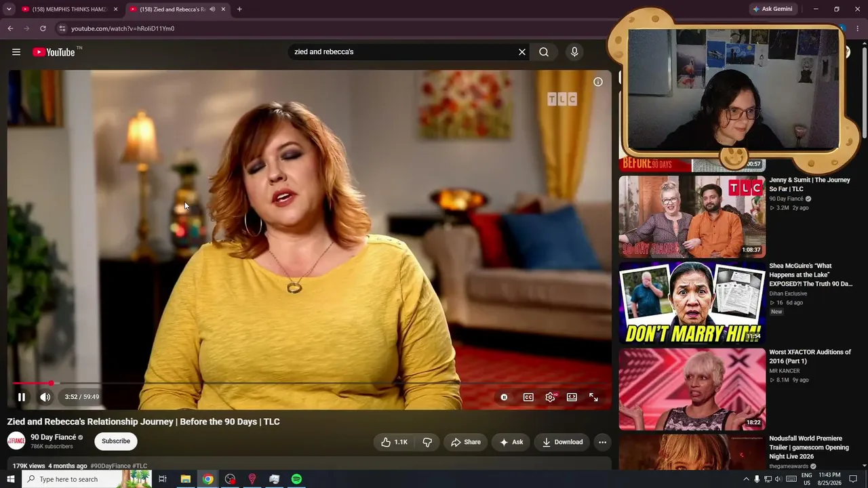Click the microphone tray icon
This screenshot has height=488, width=868.
coord(757,479)
